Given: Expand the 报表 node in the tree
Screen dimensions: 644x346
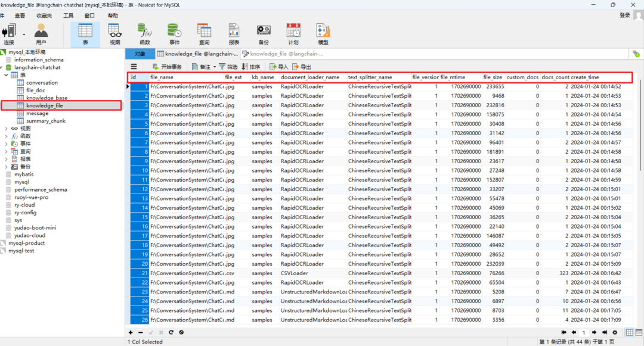Looking at the screenshot, I should (6, 159).
